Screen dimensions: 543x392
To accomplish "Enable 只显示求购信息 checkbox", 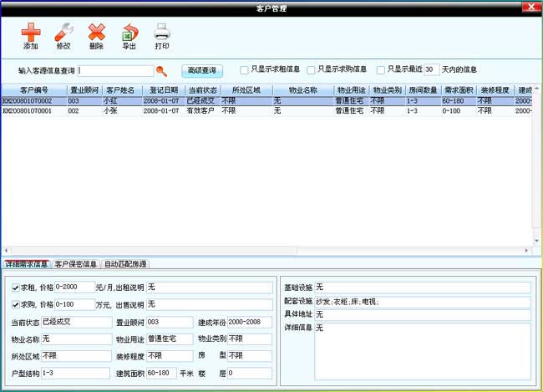I will pyautogui.click(x=312, y=70).
